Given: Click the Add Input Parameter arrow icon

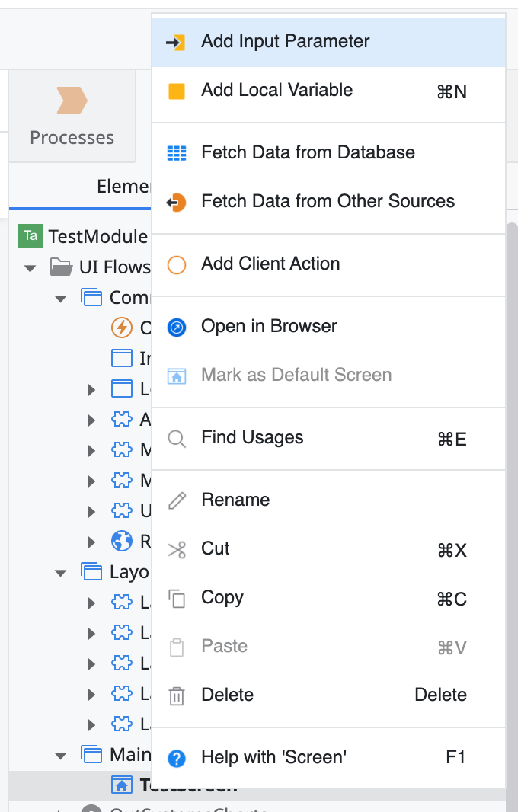Looking at the screenshot, I should [176, 42].
